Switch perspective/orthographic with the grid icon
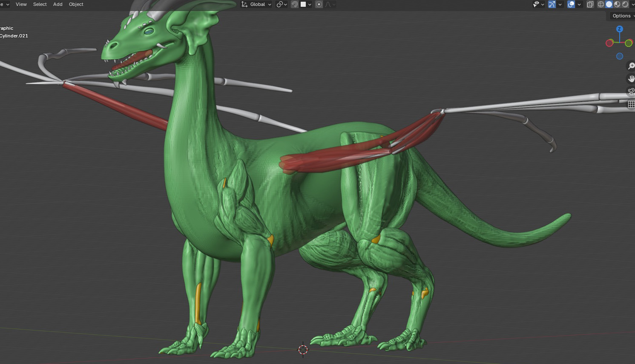 [631, 104]
